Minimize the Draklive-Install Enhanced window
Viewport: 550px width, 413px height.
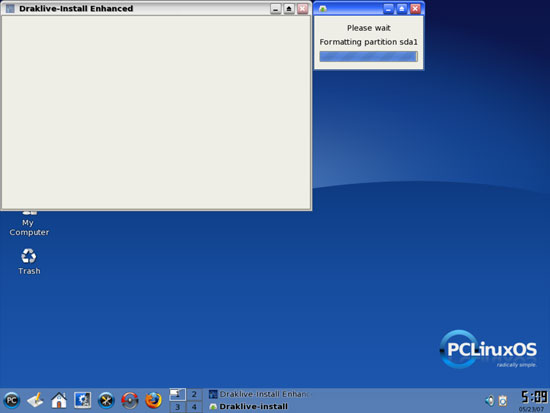click(x=276, y=9)
